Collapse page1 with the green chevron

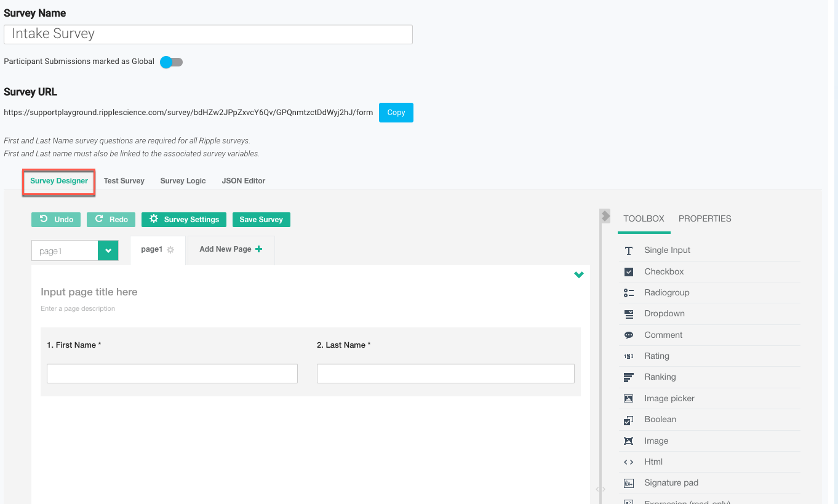coord(578,274)
